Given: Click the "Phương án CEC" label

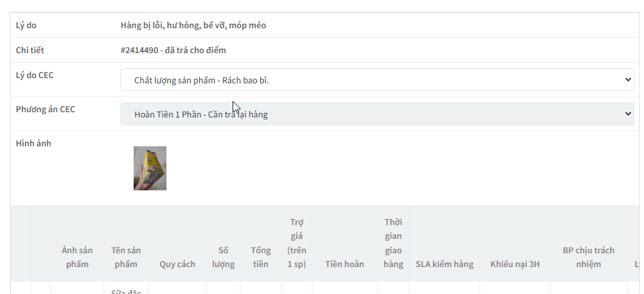Looking at the screenshot, I should (45, 110).
